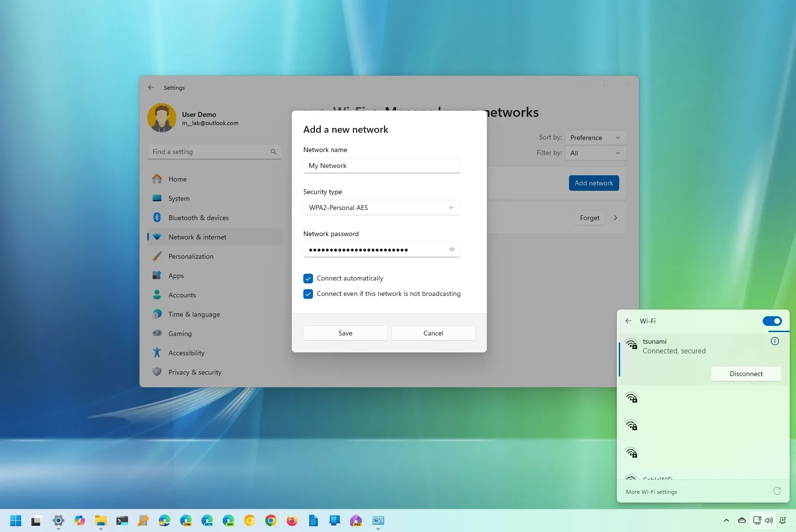Open Chrome Canary yellow icon in taskbar
Viewport: 796px width, 532px height.
250,520
